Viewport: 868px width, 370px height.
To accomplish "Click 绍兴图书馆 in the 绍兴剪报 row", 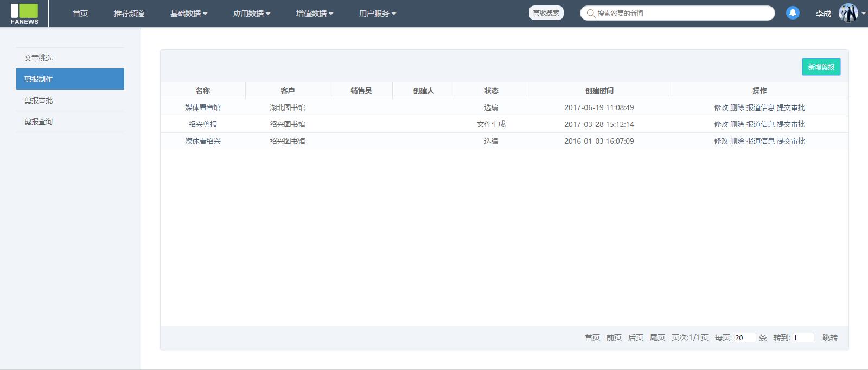I will (288, 124).
